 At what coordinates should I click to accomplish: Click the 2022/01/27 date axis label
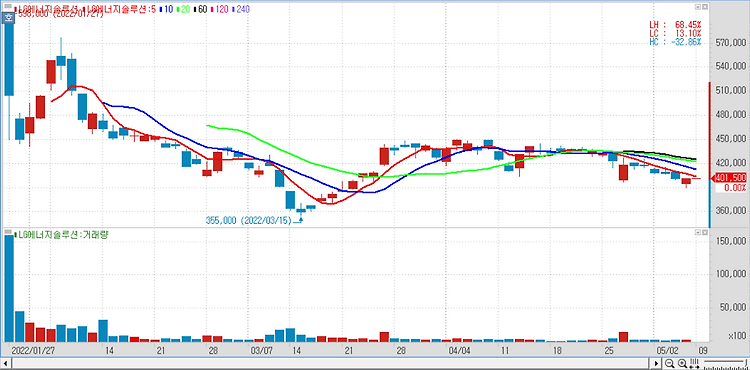[x=32, y=351]
